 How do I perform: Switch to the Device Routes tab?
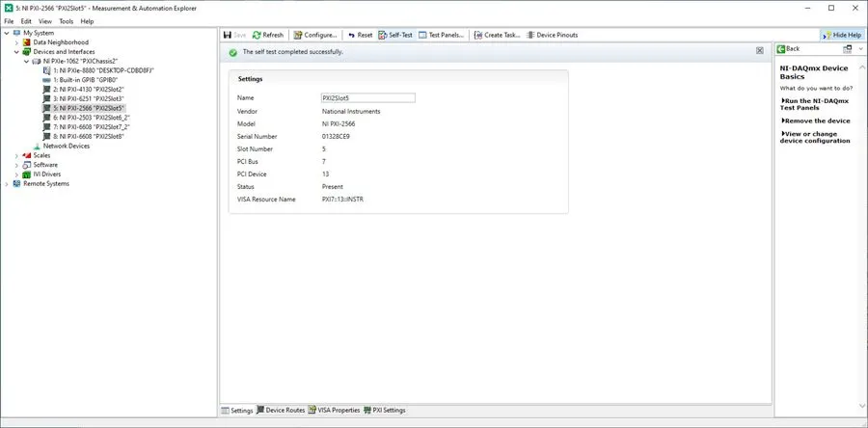click(x=281, y=411)
